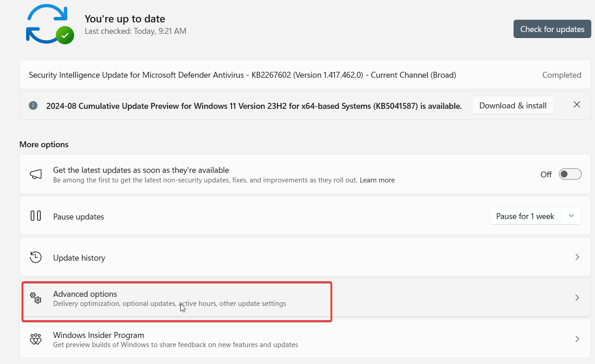Click Get preview builds of Windows description
This screenshot has width=595, height=364.
176,345
